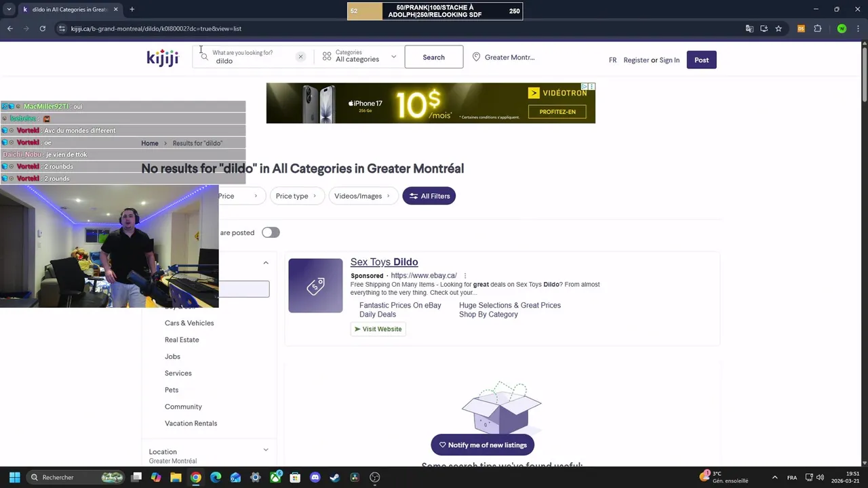Viewport: 868px width, 488px height.
Task: Reload the page with the refresh icon
Action: tap(42, 28)
